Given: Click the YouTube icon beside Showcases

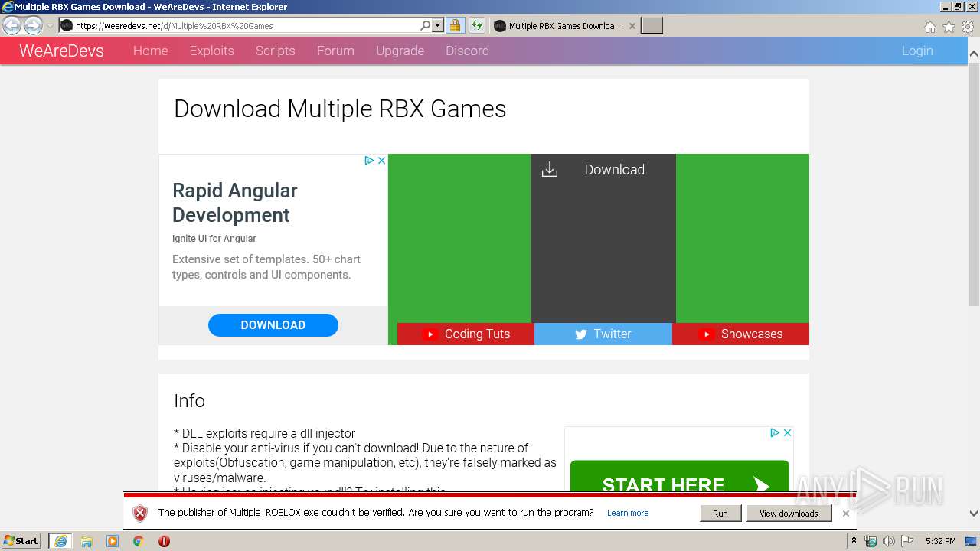Looking at the screenshot, I should click(x=707, y=334).
